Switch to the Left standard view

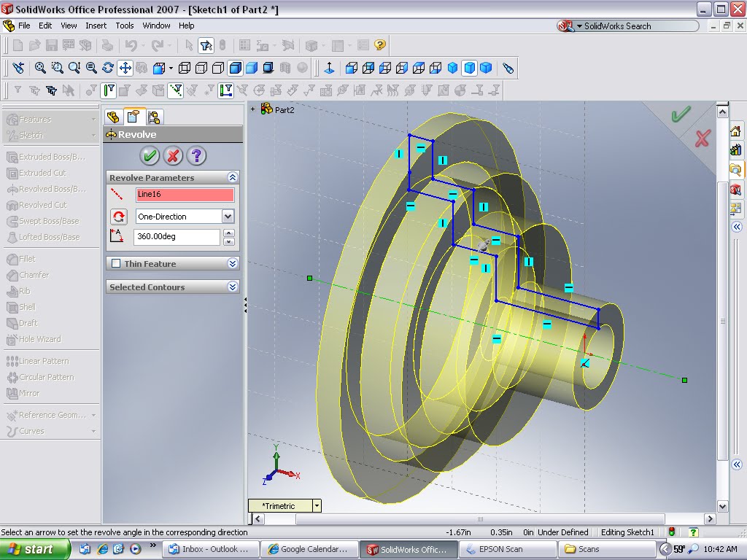(x=385, y=68)
